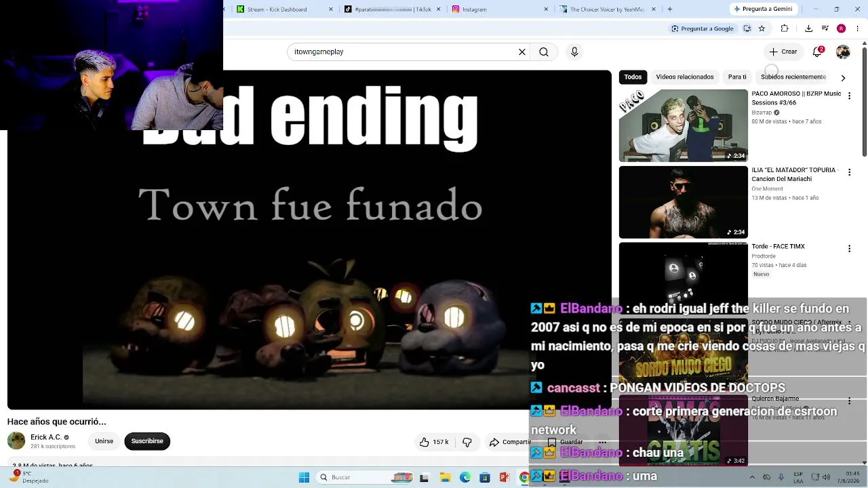Screen dimensions: 868x488
Task: Click the Compartir share button
Action: click(x=510, y=442)
